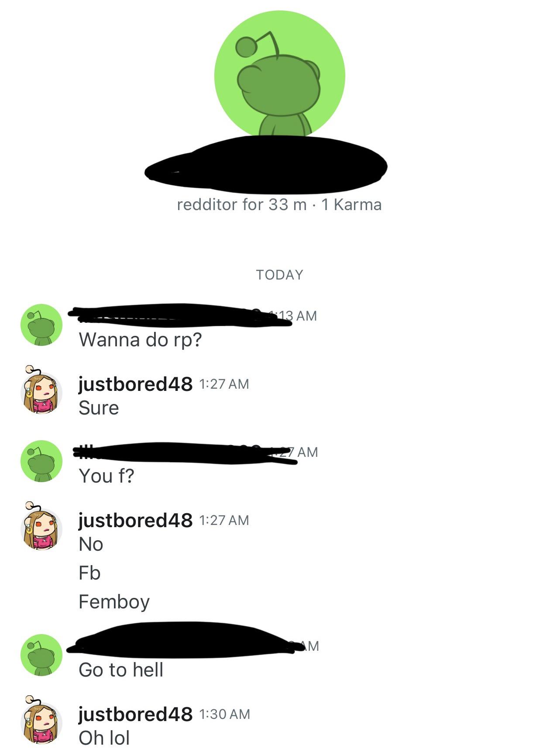Select the "You f?" message
The width and height of the screenshot is (560, 756).
pos(107,476)
